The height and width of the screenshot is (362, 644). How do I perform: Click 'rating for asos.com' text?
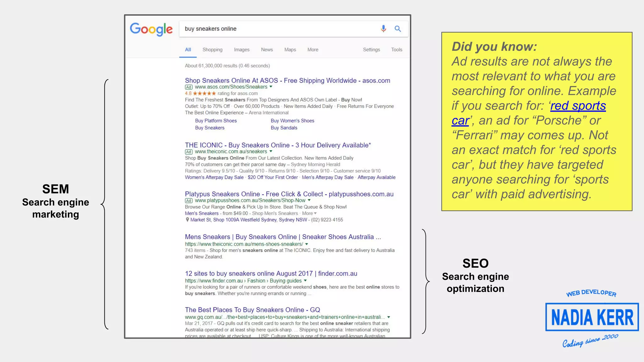pyautogui.click(x=238, y=93)
